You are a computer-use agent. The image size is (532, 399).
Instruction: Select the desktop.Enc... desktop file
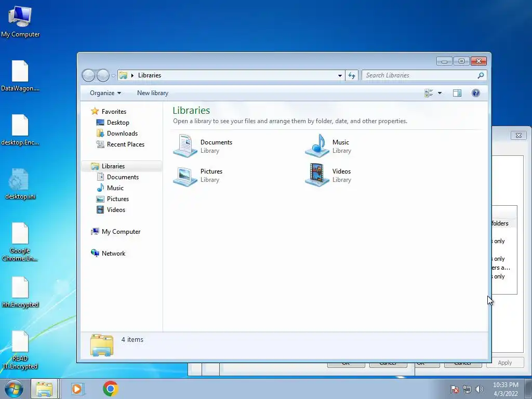tap(20, 129)
